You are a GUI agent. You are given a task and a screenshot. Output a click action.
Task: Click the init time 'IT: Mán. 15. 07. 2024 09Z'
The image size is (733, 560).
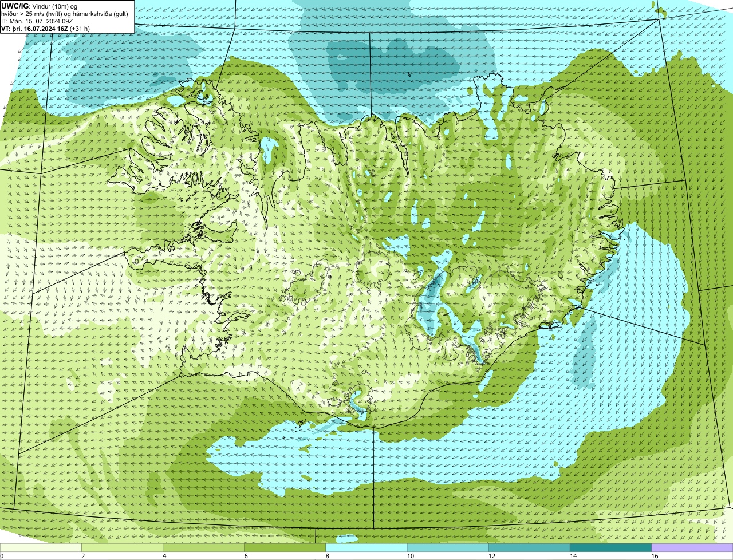[37, 21]
